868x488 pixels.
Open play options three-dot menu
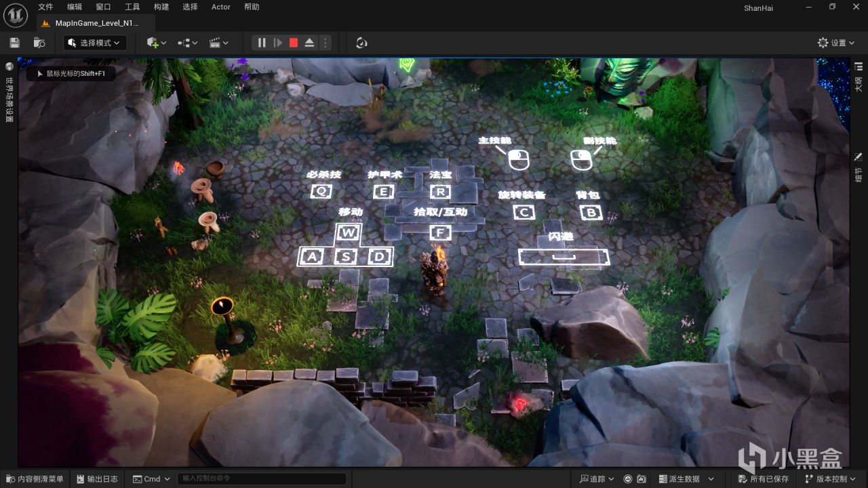[325, 43]
